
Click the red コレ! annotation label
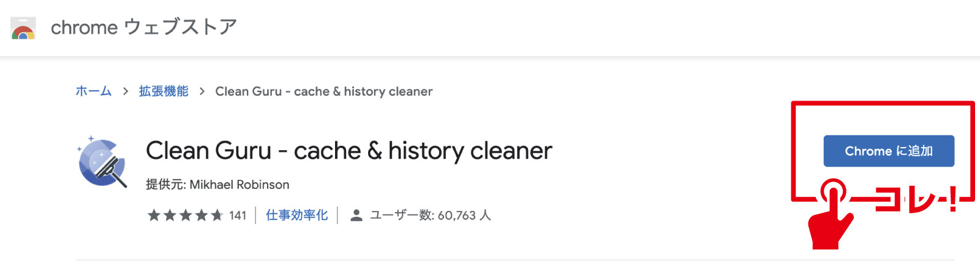point(916,200)
